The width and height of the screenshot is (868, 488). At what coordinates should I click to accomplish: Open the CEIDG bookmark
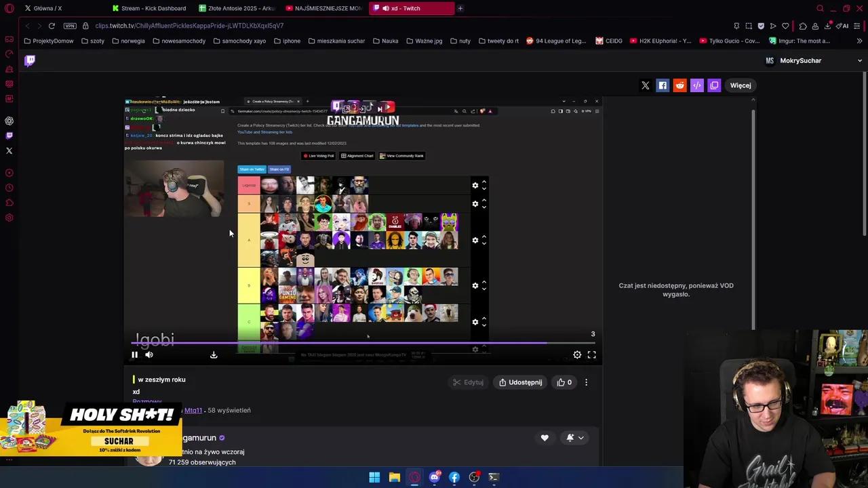[x=609, y=41]
